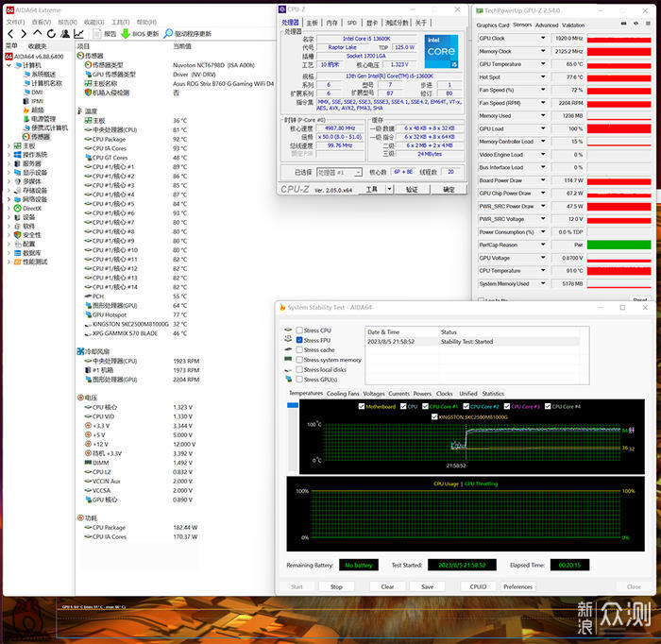Click GPU-Z refresh icon in the header
This screenshot has width=661, height=644.
pyautogui.click(x=636, y=24)
